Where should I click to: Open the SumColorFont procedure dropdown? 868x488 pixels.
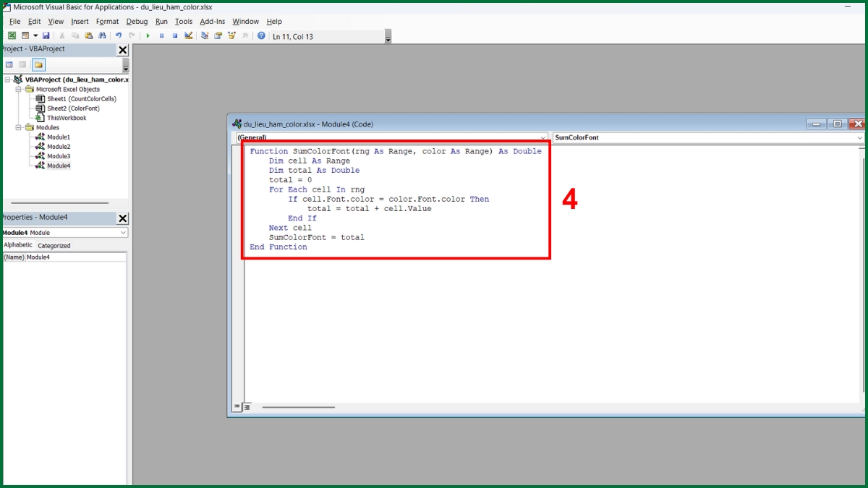pos(859,137)
